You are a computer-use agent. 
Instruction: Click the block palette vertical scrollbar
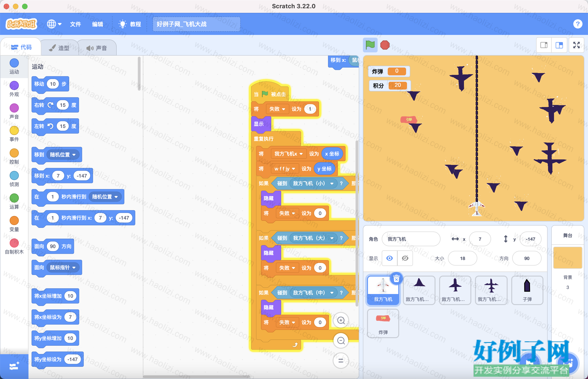[x=139, y=74]
